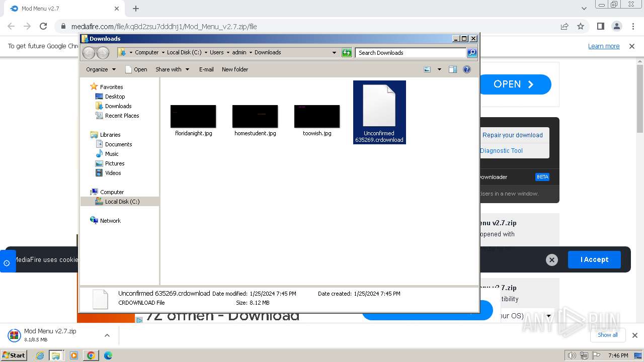Open Chrome tab search chevron
644x362 pixels.
click(584, 9)
